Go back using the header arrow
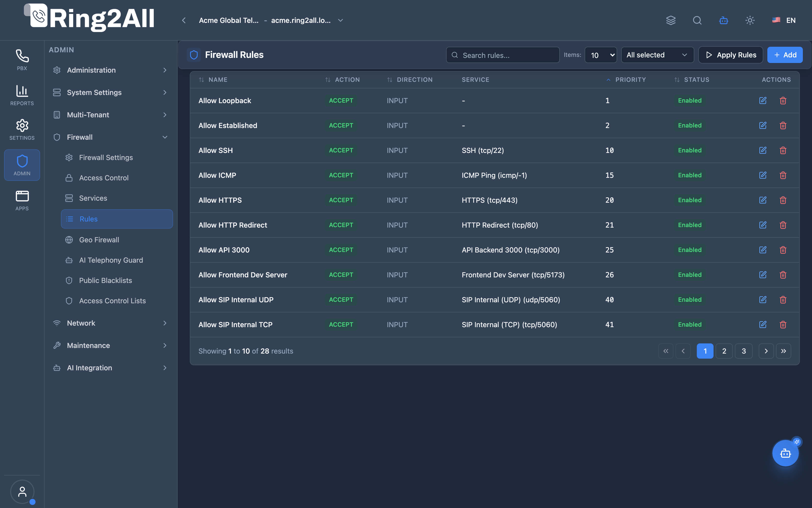Screen dimensions: 812x508 click(183, 20)
